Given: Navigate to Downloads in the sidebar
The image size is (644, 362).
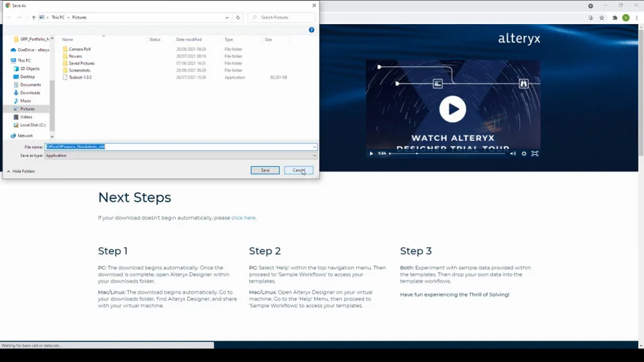Looking at the screenshot, I should click(x=30, y=93).
